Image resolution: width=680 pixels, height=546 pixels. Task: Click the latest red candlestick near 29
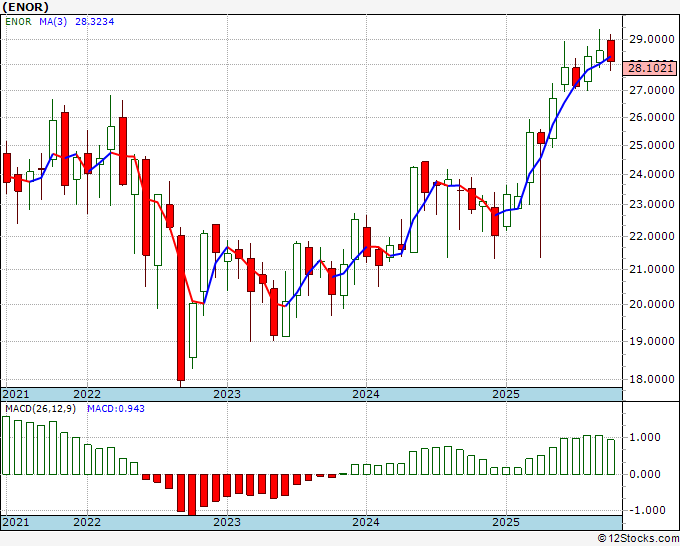tap(611, 51)
